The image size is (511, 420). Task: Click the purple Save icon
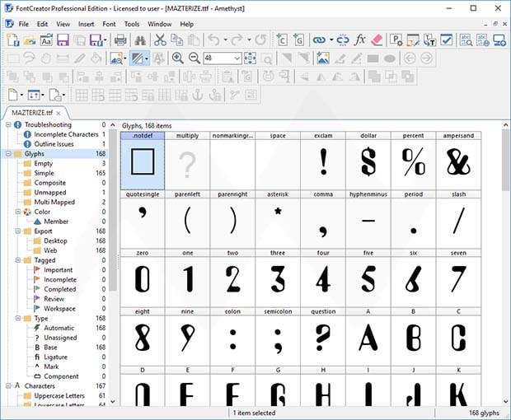[x=63, y=40]
